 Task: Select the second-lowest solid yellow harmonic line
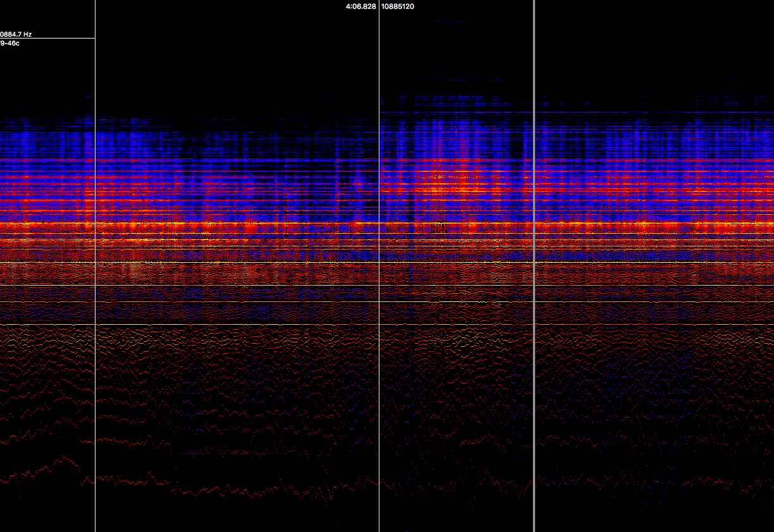253,302
